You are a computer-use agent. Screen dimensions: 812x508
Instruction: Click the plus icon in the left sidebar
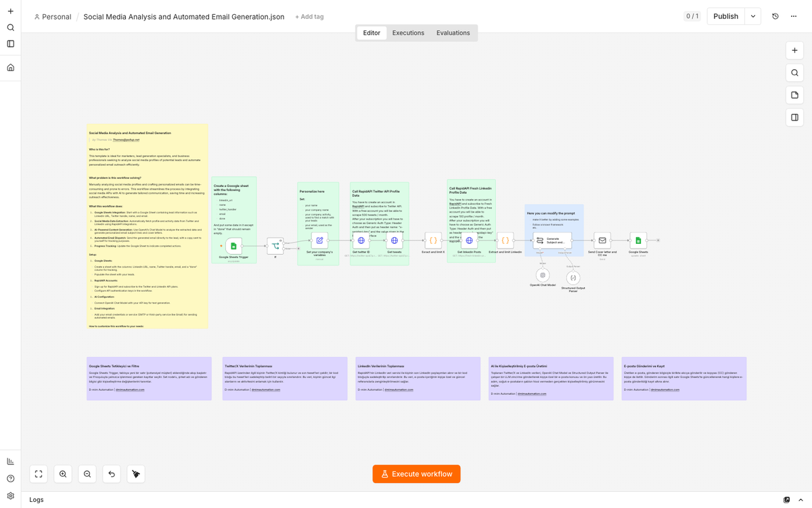pyautogui.click(x=10, y=11)
